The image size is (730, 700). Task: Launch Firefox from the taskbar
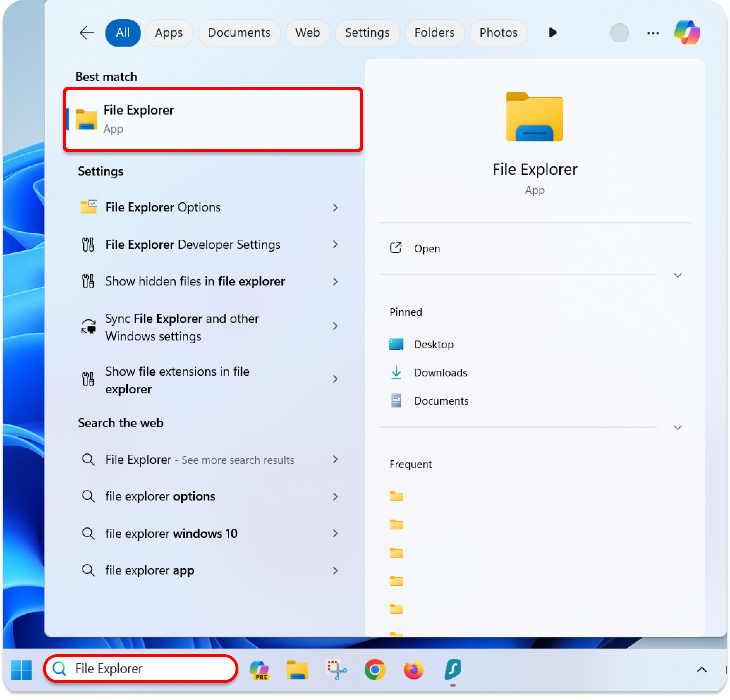413,669
